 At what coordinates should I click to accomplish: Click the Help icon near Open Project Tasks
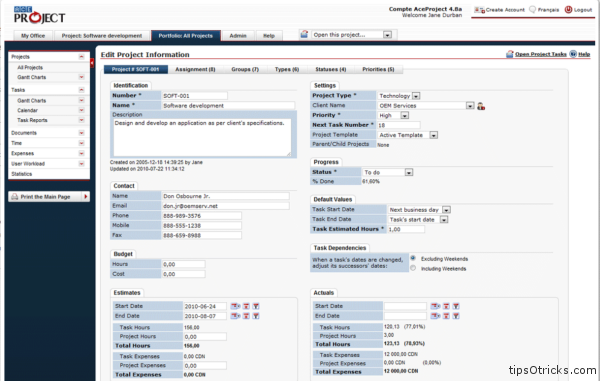click(573, 54)
